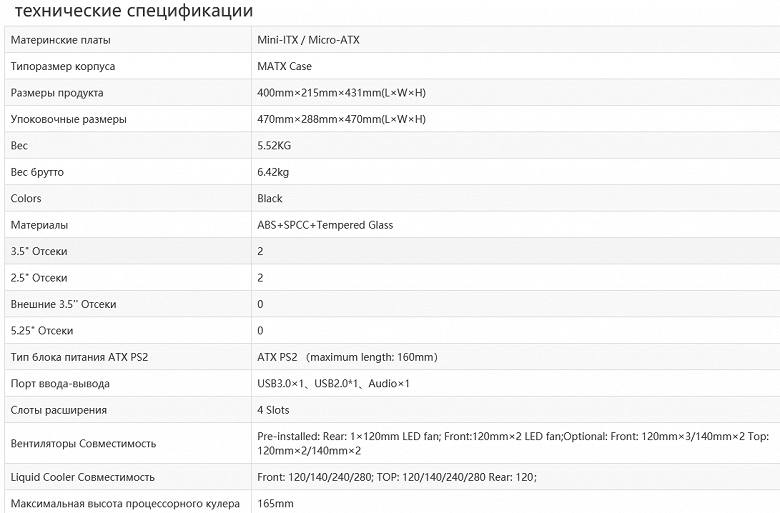Click the "технические спецификации" heading
780x513 pixels.
[x=134, y=11]
